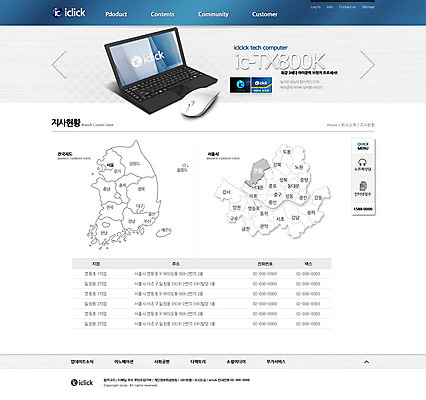Click the 부가서비스 footer menu link

[276, 362]
